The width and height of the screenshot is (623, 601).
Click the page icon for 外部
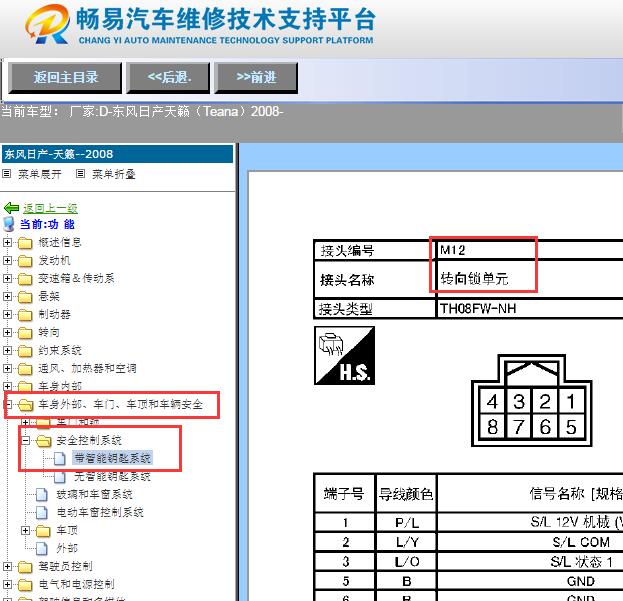click(42, 549)
